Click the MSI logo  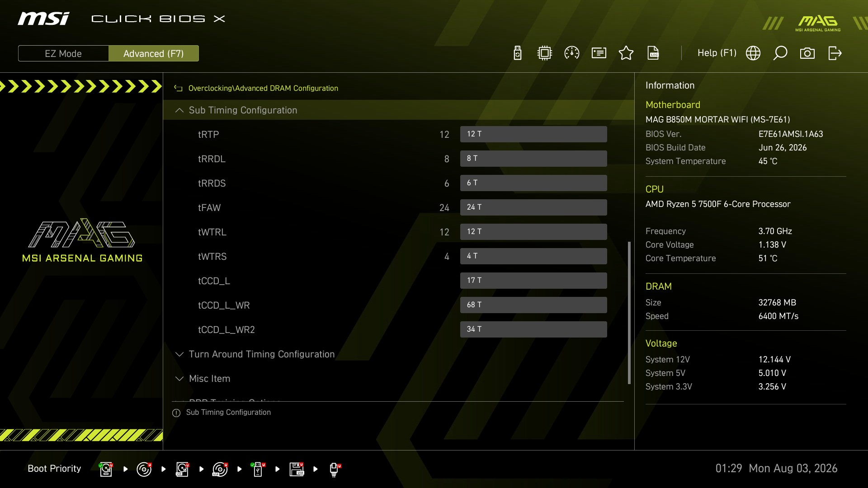(x=43, y=19)
